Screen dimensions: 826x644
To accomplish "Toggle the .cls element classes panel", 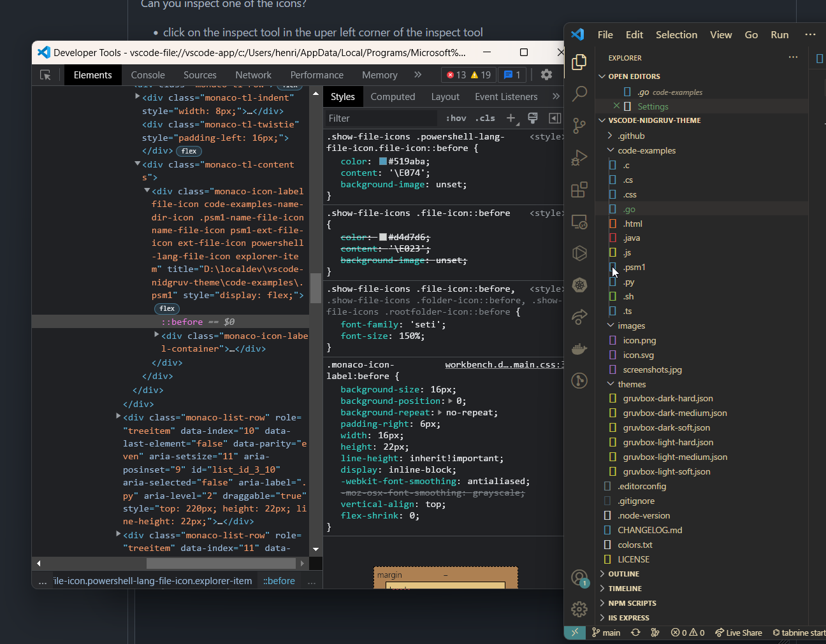I will pyautogui.click(x=484, y=118).
